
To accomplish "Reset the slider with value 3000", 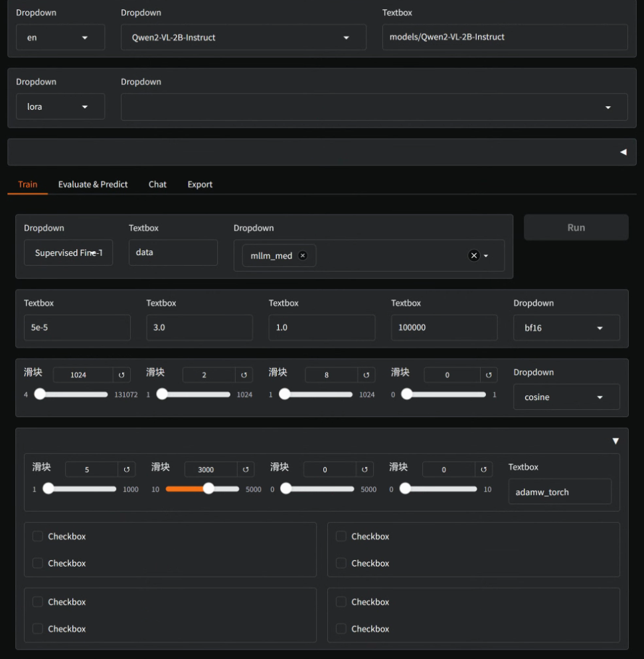I will 245,470.
